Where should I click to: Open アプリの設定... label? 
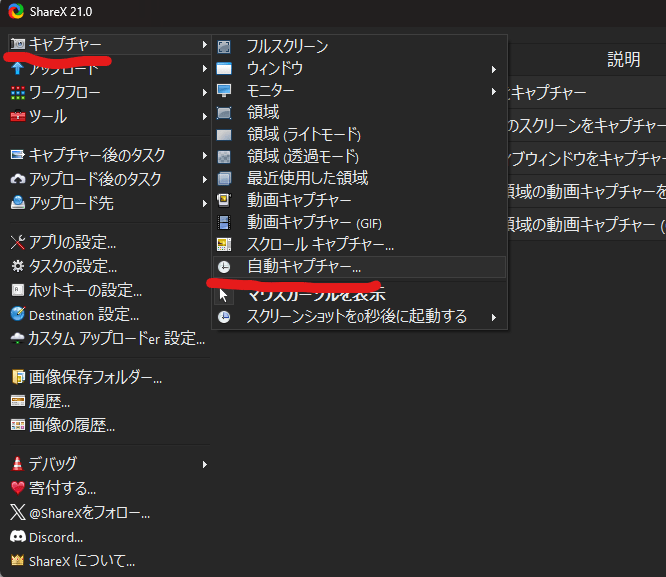click(72, 242)
